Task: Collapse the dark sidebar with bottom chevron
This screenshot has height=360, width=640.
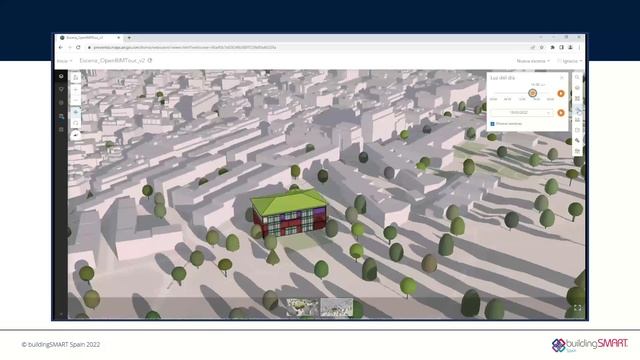Action: click(x=61, y=314)
